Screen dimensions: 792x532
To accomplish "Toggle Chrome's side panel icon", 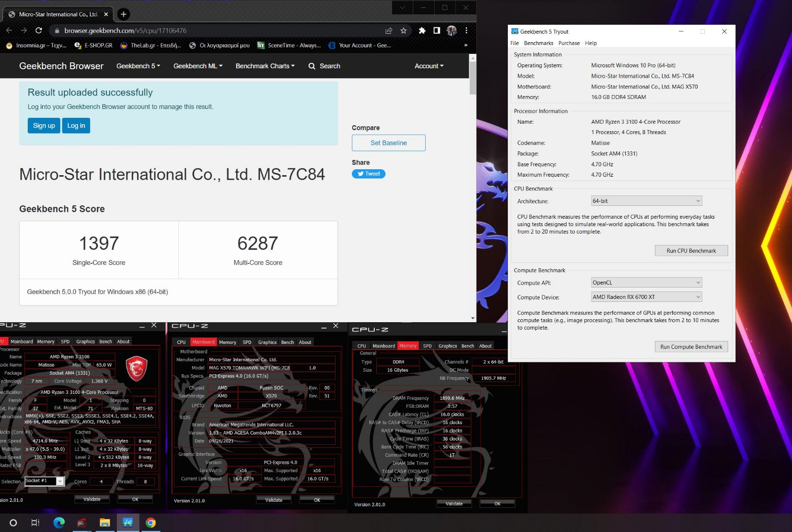I will pyautogui.click(x=437, y=31).
